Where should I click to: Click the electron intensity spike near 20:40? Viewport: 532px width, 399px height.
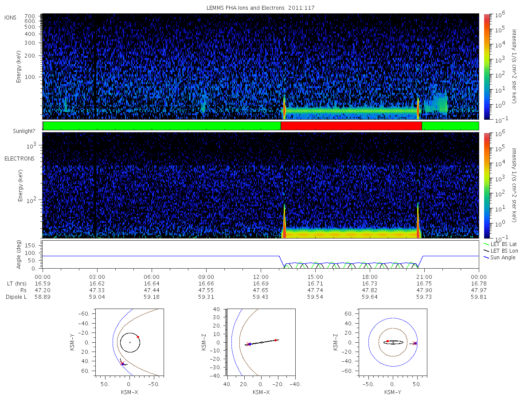point(418,220)
